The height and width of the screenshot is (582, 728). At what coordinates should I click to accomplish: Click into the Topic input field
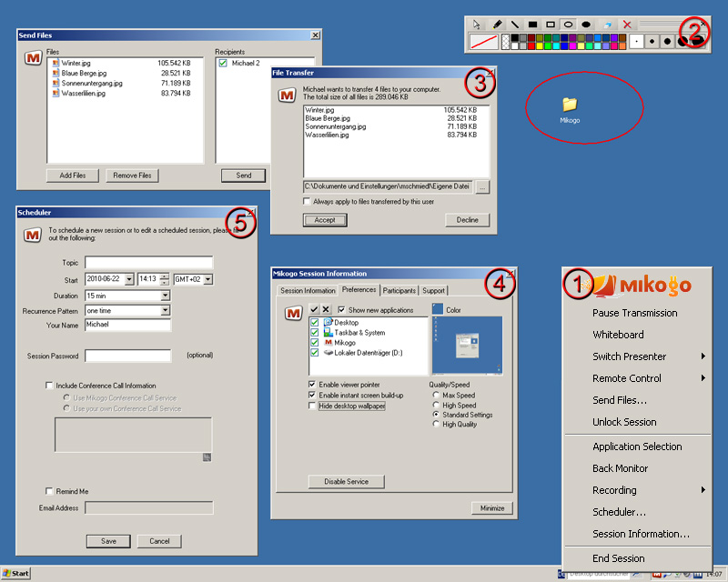point(149,262)
